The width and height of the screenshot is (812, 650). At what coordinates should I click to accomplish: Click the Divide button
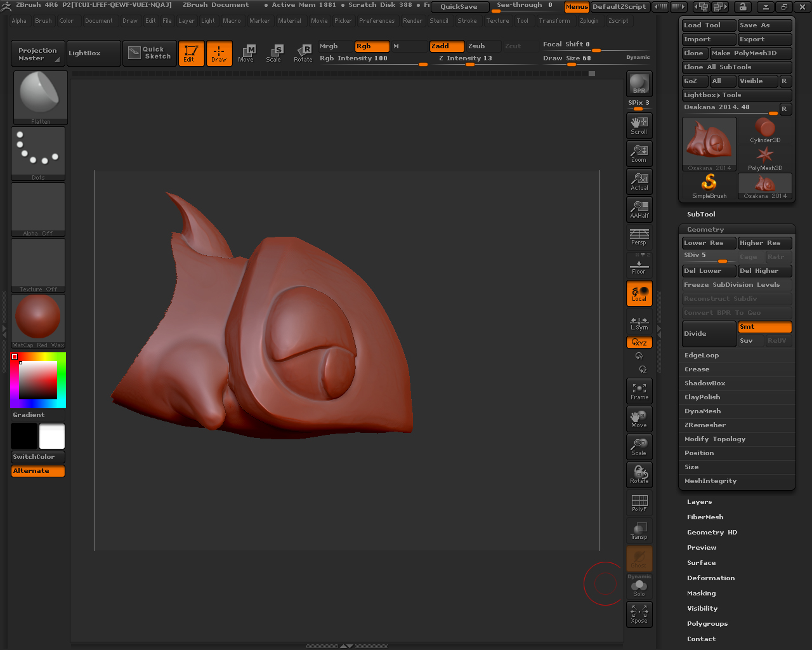709,333
